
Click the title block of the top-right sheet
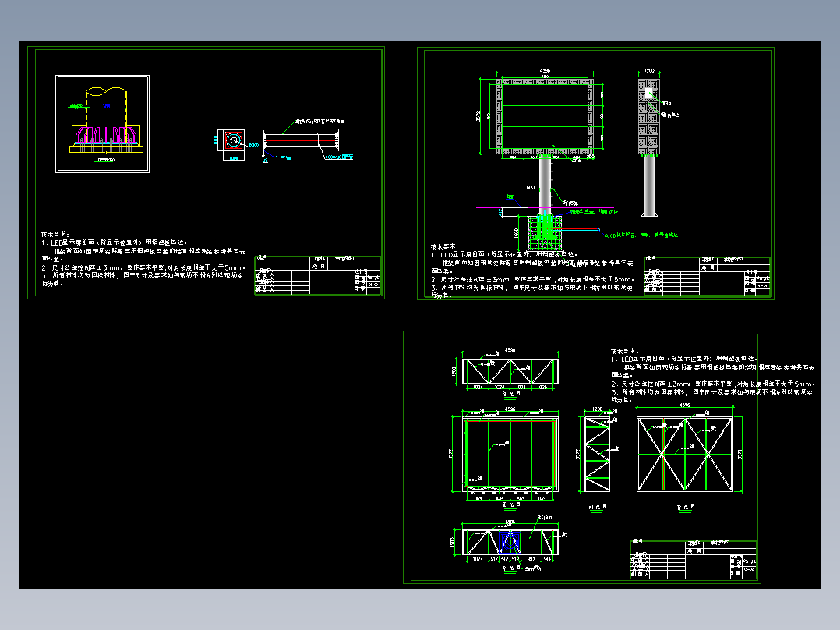pos(708,276)
